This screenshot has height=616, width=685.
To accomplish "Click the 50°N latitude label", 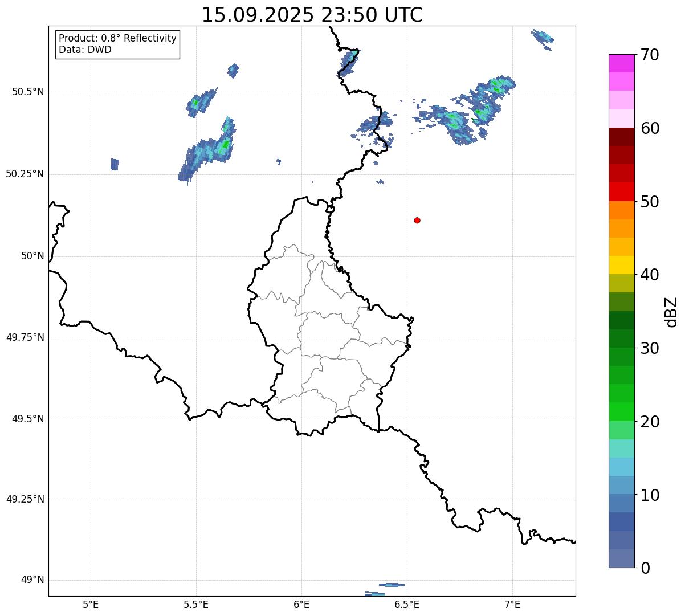I will click(32, 256).
